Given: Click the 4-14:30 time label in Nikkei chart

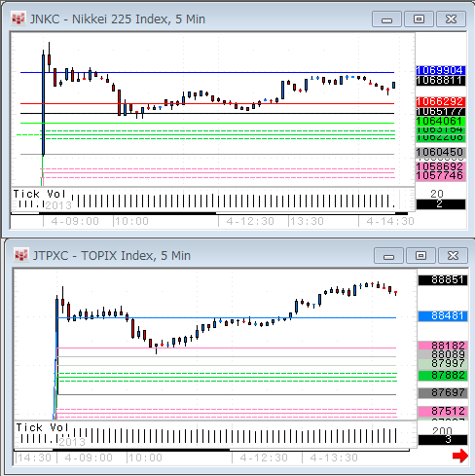Looking at the screenshot, I should [x=390, y=221].
